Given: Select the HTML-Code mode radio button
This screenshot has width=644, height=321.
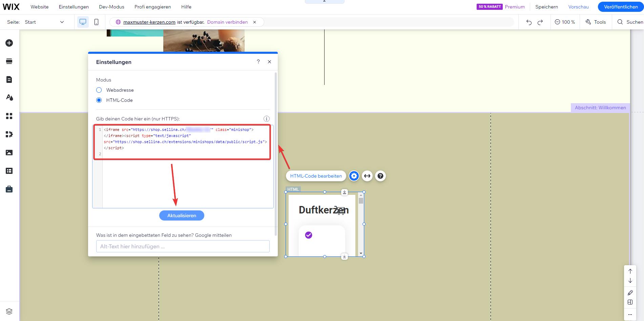Looking at the screenshot, I should pyautogui.click(x=99, y=100).
